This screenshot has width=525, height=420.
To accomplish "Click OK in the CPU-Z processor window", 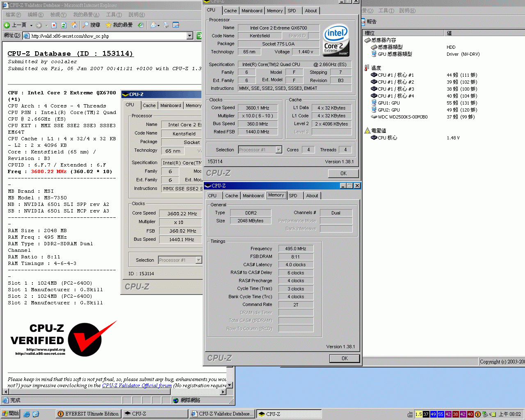I will (x=343, y=173).
